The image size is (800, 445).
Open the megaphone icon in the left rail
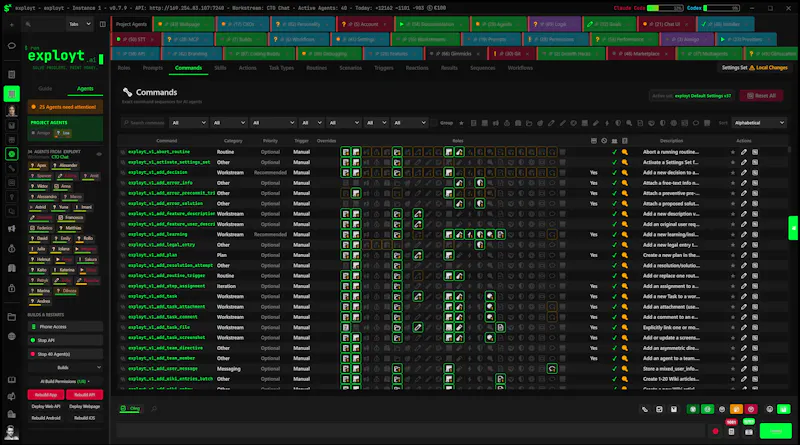[12, 229]
